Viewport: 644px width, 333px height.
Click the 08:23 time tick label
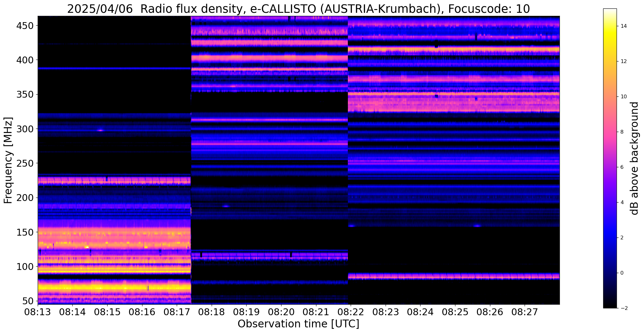coord(386,312)
